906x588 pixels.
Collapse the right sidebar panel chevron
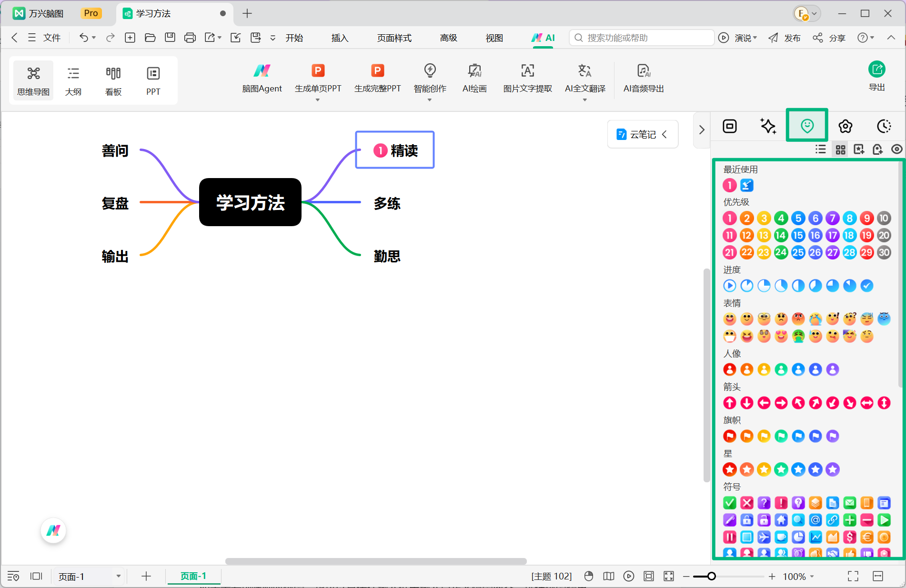pos(701,130)
